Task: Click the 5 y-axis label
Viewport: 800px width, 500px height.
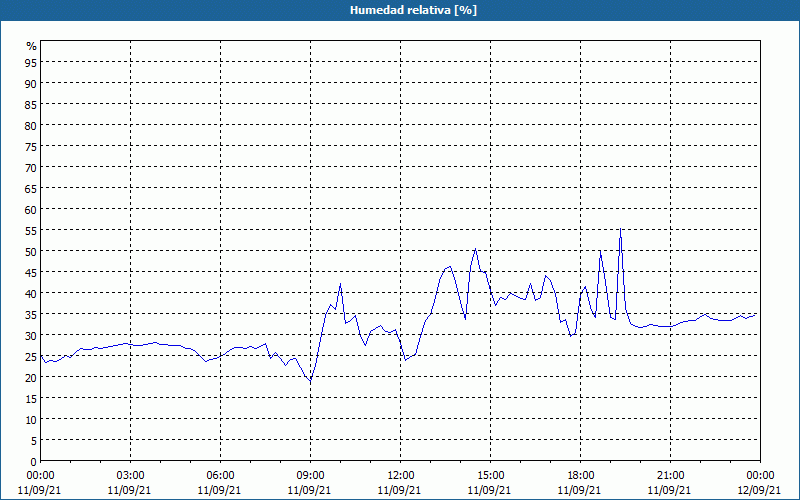Action: click(34, 441)
